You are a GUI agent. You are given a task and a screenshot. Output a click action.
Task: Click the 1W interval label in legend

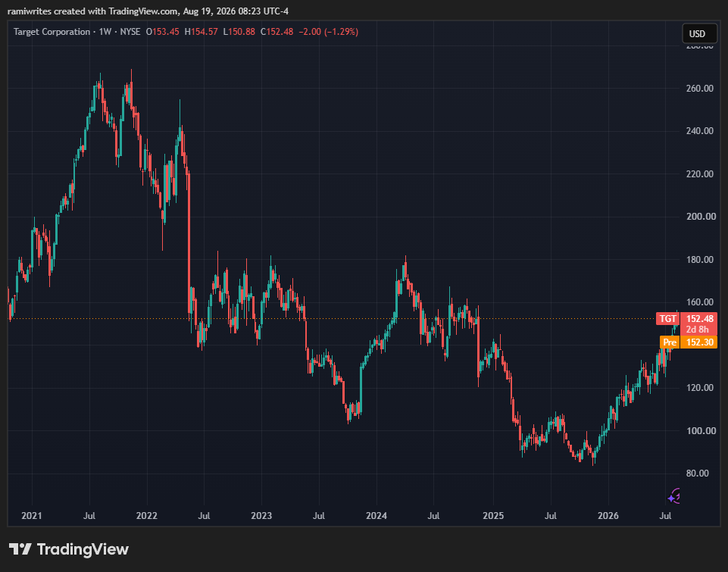click(105, 32)
